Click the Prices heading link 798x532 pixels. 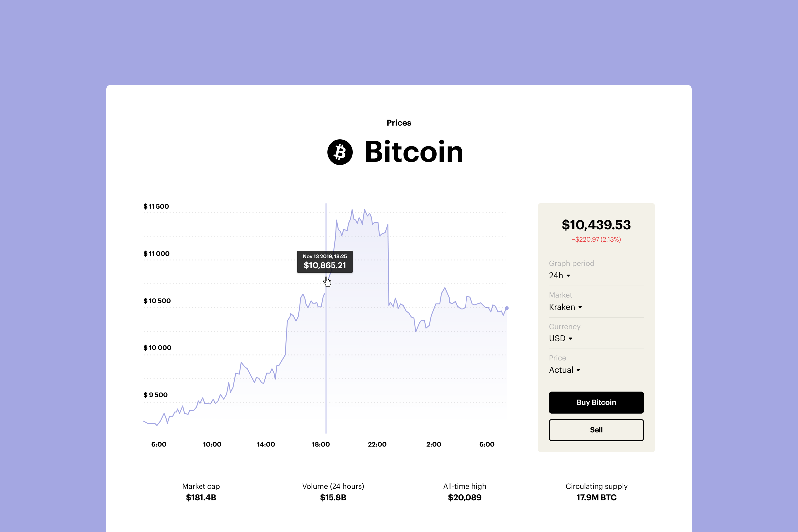click(x=399, y=123)
